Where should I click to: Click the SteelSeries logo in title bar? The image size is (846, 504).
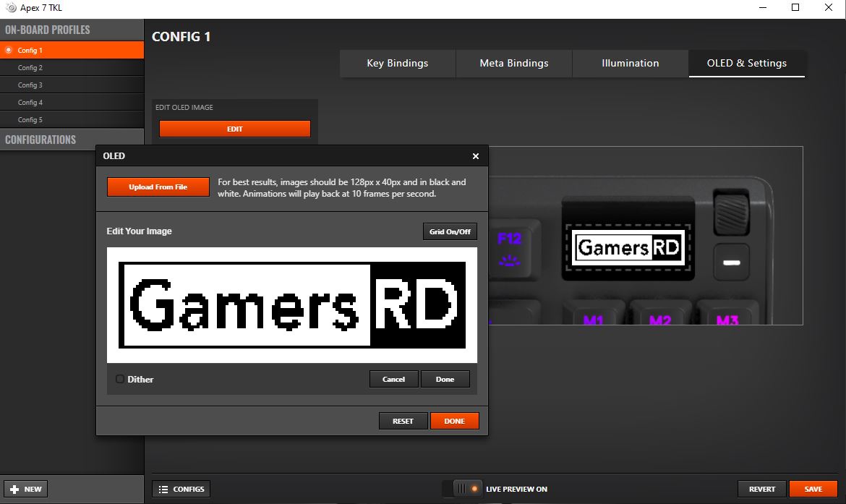11,8
